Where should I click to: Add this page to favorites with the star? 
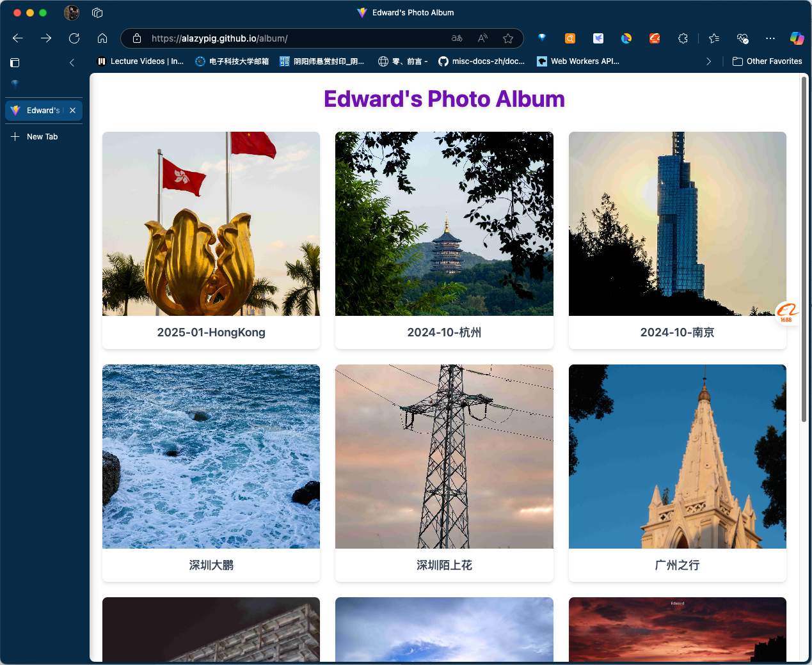coord(508,38)
